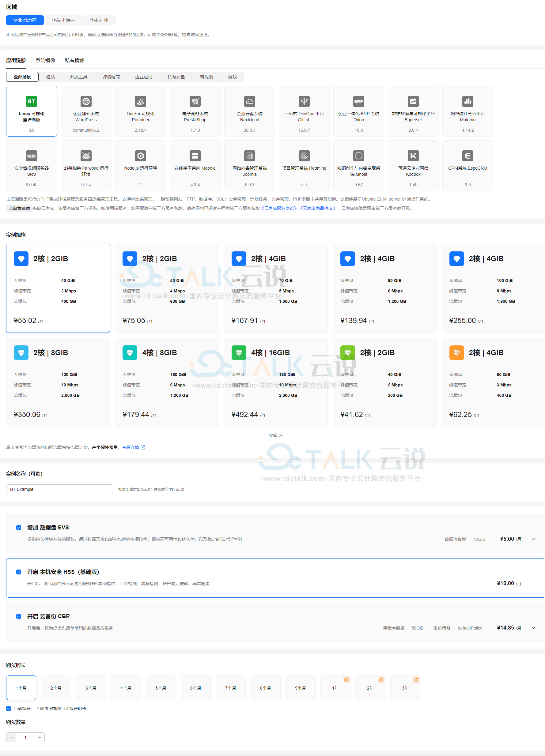Open 《云商店商品协议》 link
Screen dimensions: 545x756
[318, 208]
